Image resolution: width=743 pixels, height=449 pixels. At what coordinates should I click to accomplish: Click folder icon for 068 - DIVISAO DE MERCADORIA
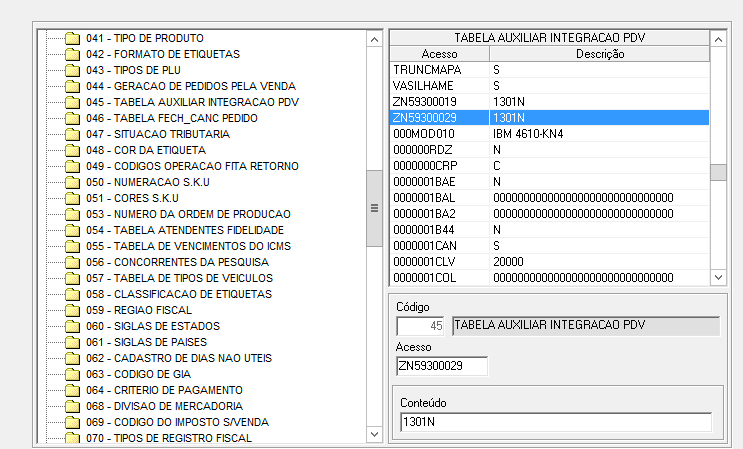72,406
